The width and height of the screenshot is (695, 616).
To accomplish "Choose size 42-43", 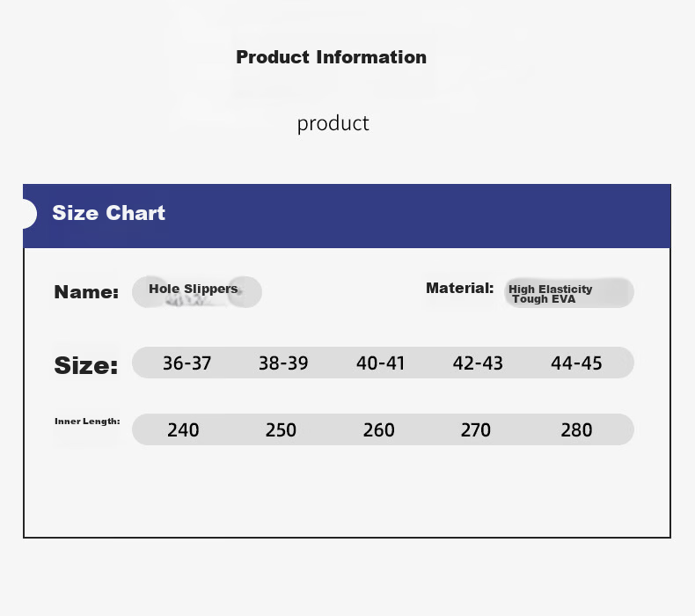I will click(478, 363).
